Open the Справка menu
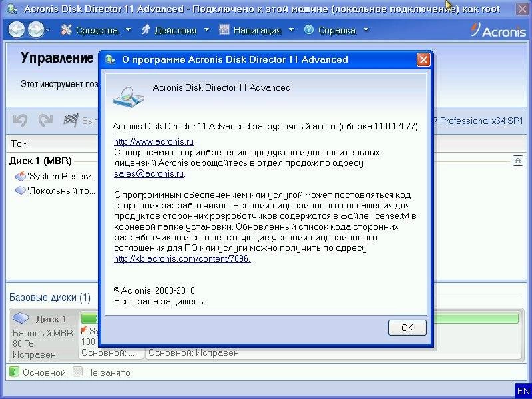532x399 pixels. click(337, 30)
